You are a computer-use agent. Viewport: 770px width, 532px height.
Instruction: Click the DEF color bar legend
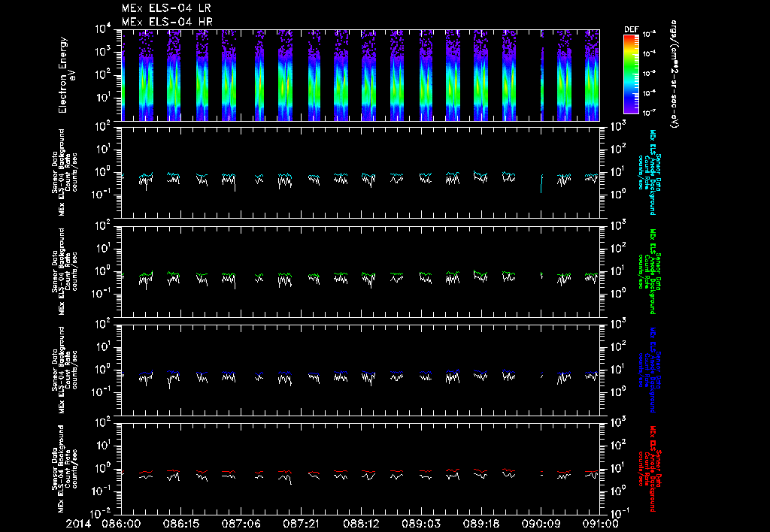click(x=631, y=74)
